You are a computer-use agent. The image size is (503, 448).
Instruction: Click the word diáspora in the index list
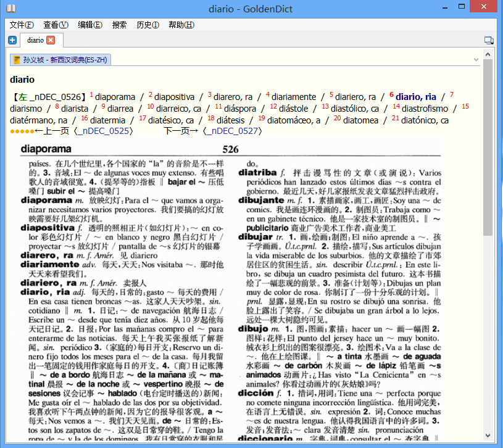240,109
